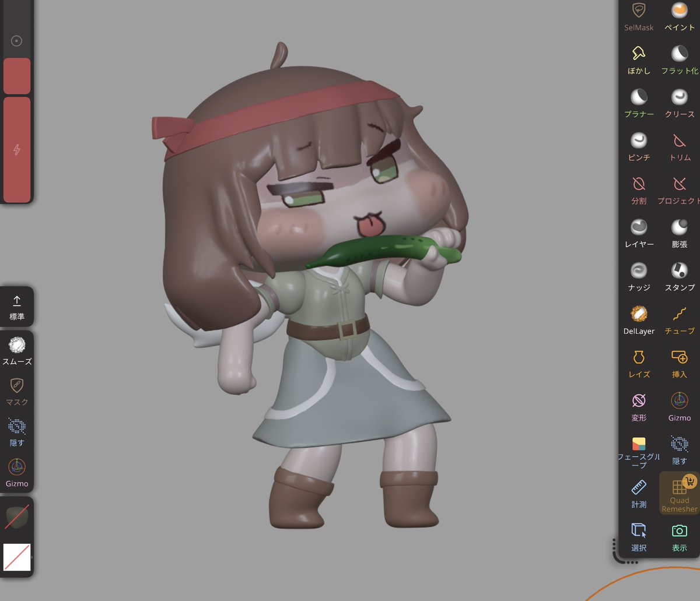
Task: Select the ペイント (Paint) tool
Action: 680,16
